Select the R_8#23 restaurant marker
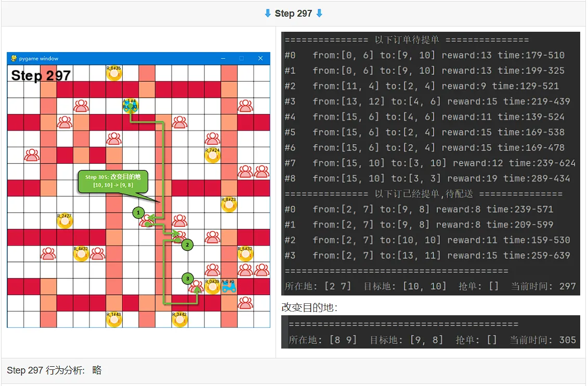 coord(229,205)
